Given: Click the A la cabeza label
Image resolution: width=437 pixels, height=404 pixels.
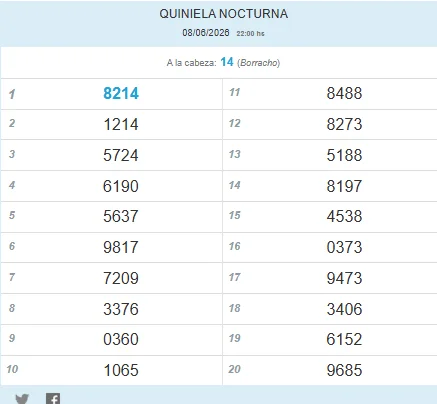Looking at the screenshot, I should click(x=191, y=63).
